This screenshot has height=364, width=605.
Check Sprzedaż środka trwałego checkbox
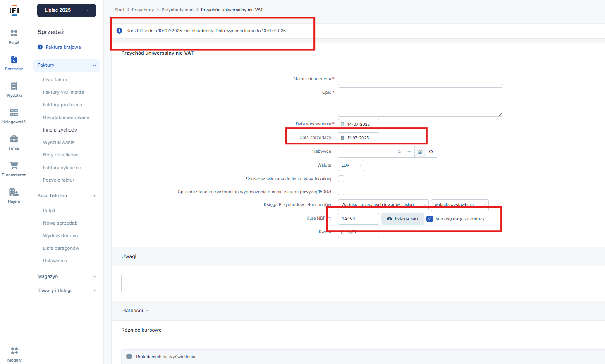pos(341,192)
